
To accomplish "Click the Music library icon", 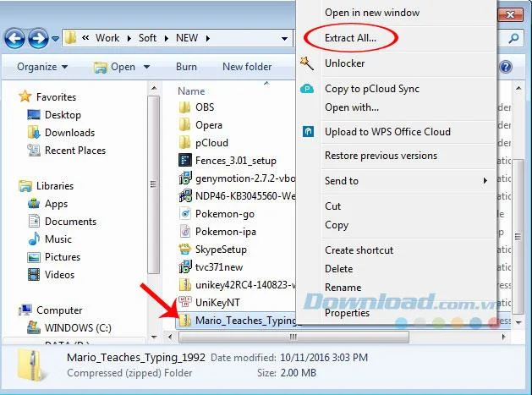I will [34, 239].
